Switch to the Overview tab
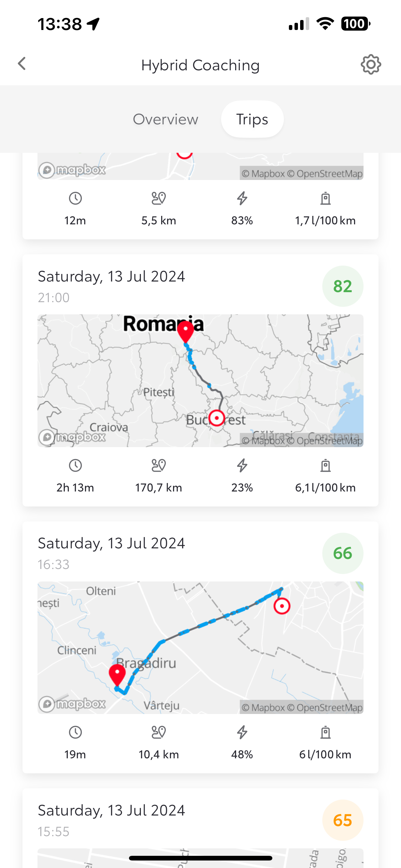401x868 pixels. point(165,119)
